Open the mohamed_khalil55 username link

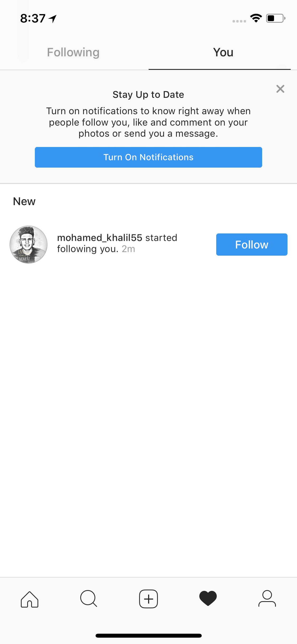[x=100, y=238]
